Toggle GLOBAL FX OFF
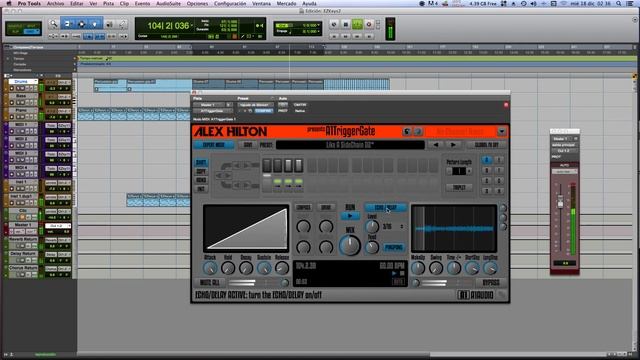This screenshot has height=360, width=640. tap(487, 145)
